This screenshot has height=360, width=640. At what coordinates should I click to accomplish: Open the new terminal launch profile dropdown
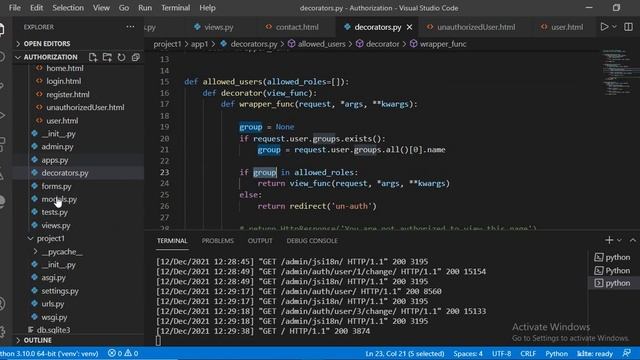point(619,240)
